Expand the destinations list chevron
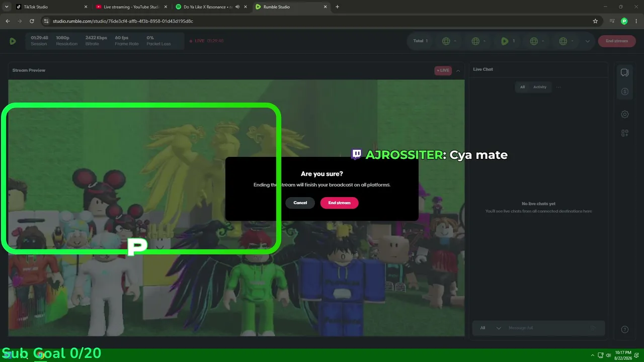Screen dimensions: 644x362 click(x=587, y=41)
